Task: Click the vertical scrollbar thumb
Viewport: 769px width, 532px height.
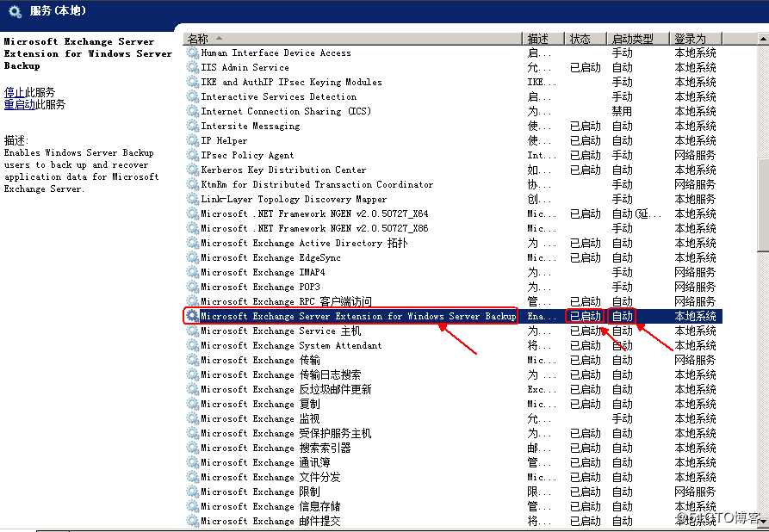Action: [x=763, y=207]
